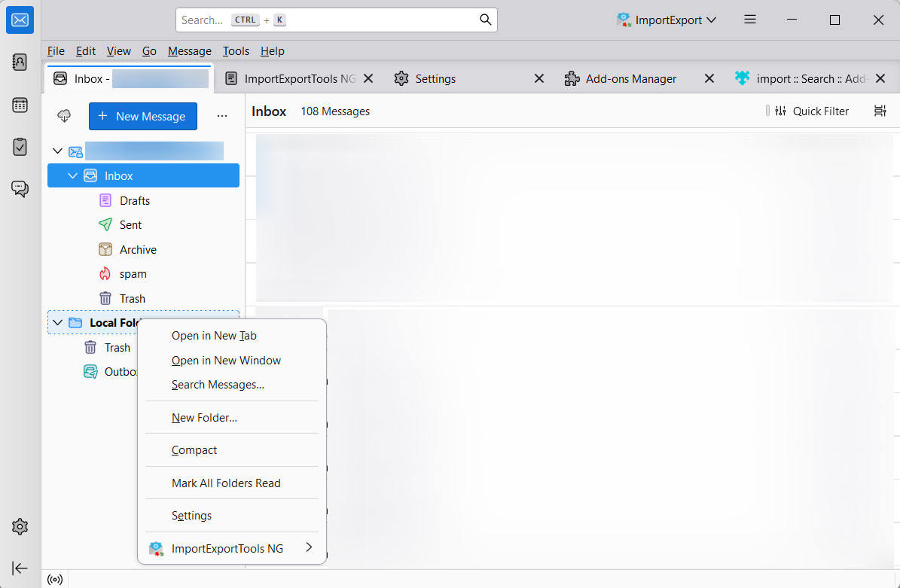Open the Tasks space icon
This screenshot has width=900, height=588.
tap(20, 147)
